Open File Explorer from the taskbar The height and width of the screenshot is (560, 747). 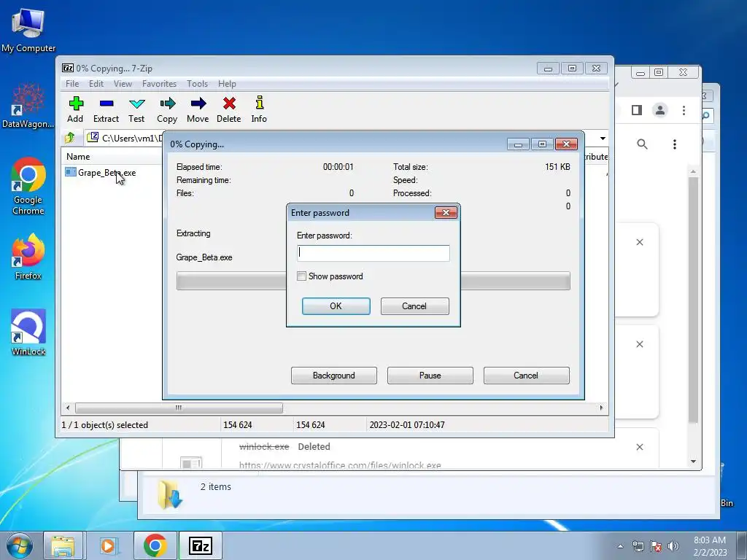point(63,545)
